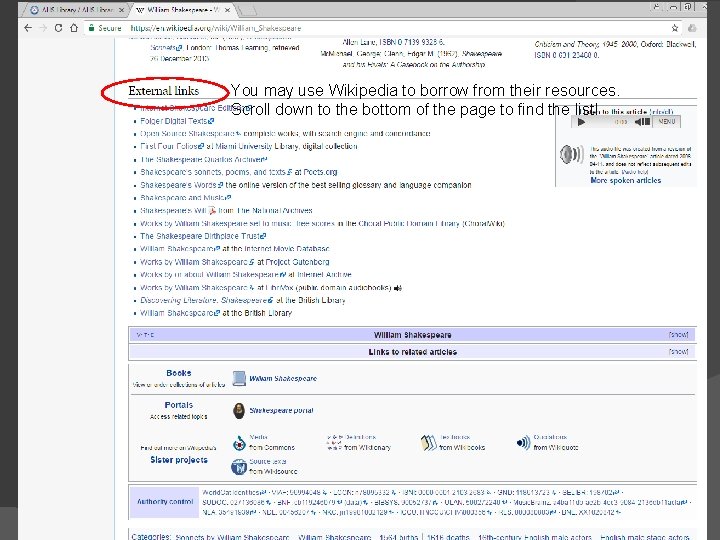This screenshot has height=540, width=720.
Task: Show the William Shakespeare navbox
Action: click(x=678, y=335)
